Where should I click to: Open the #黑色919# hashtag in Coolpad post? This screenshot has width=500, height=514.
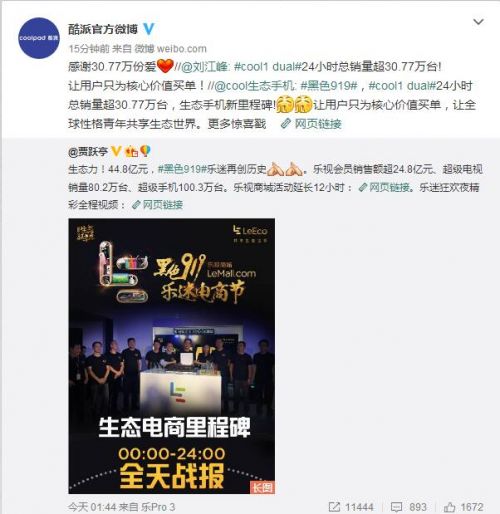pyautogui.click(x=329, y=86)
